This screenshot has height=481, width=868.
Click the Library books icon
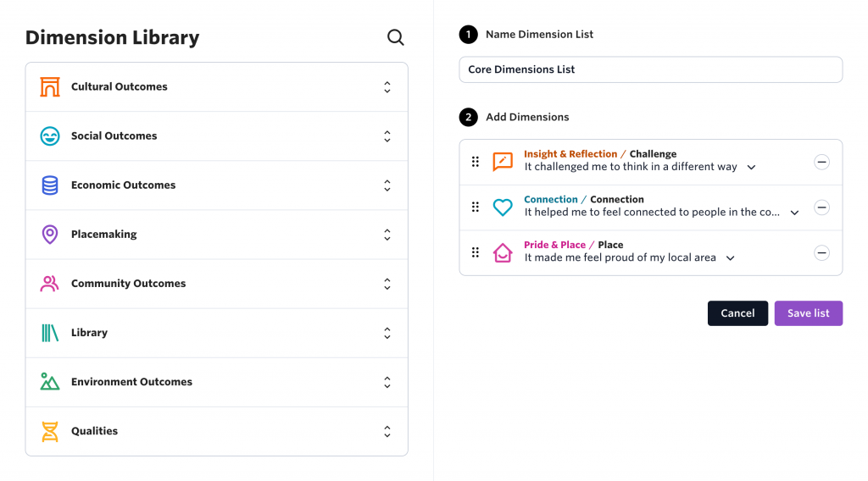[x=50, y=333]
